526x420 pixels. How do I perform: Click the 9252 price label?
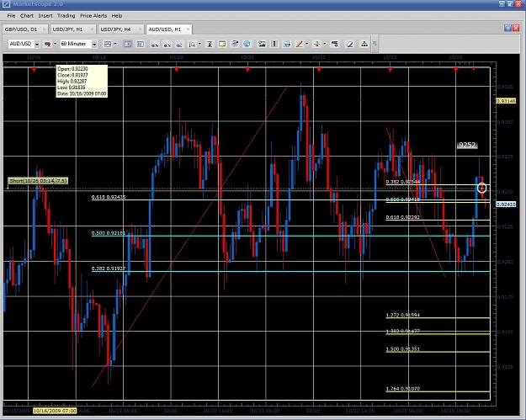tap(467, 145)
